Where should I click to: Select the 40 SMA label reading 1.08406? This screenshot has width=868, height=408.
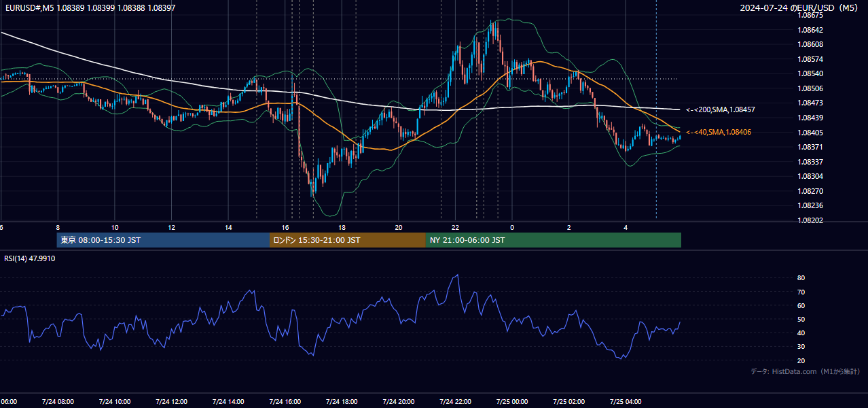click(719, 132)
